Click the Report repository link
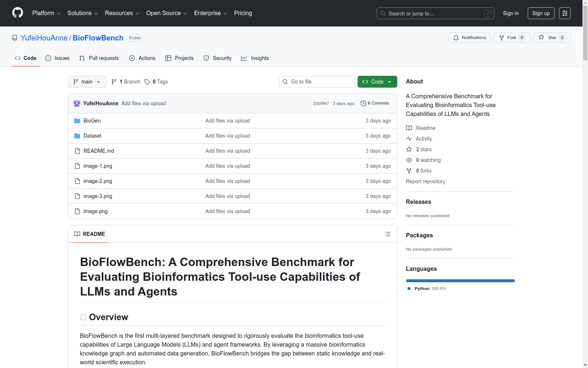 [x=426, y=181]
